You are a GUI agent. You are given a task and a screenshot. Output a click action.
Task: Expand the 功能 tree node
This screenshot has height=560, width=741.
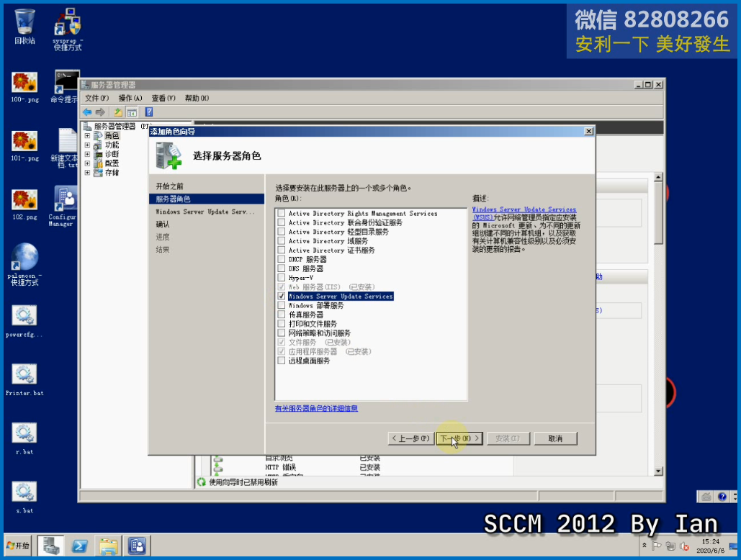pos(87,145)
